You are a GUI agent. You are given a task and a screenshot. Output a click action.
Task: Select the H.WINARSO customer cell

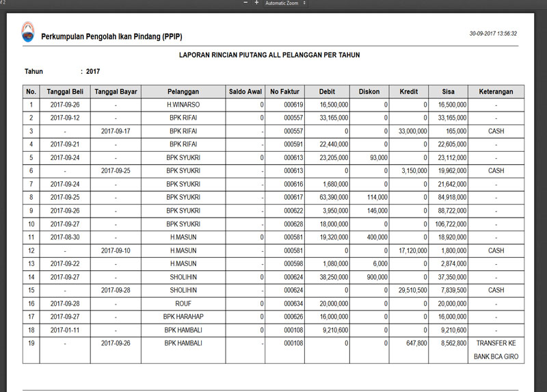click(183, 105)
